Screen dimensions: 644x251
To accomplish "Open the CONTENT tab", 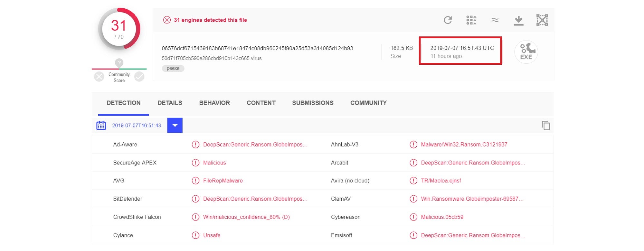I will 261,103.
